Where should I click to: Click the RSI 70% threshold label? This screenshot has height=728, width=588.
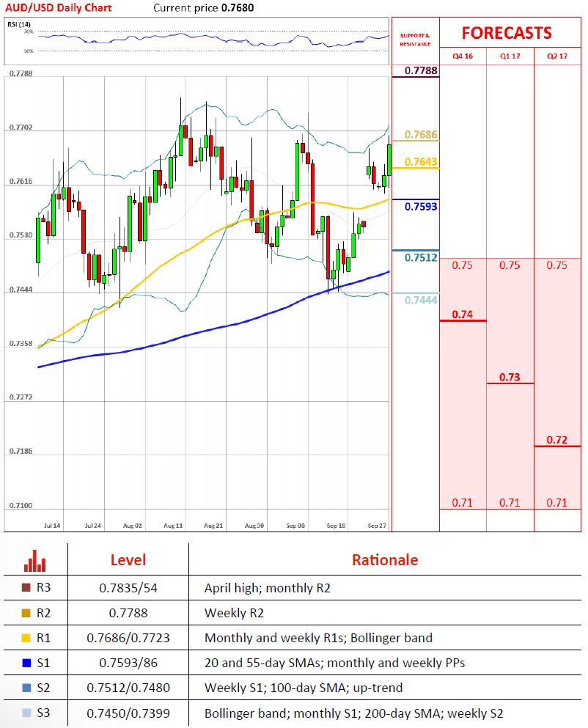pos(29,32)
